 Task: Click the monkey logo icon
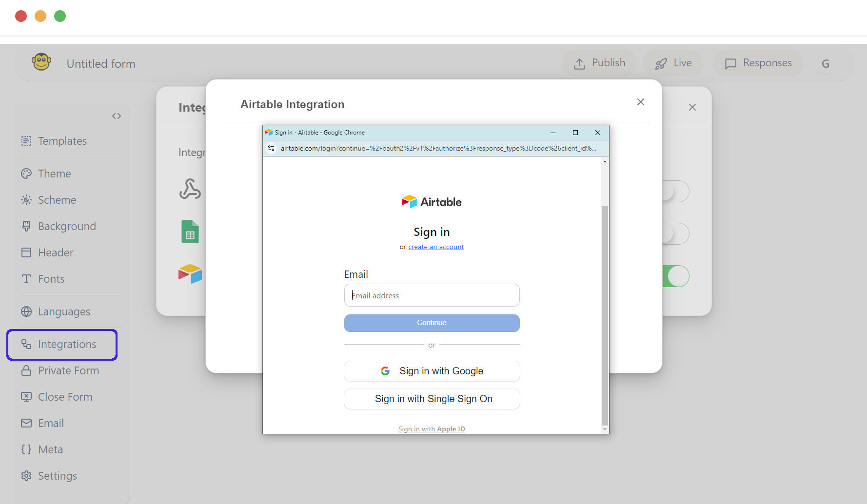click(x=41, y=62)
